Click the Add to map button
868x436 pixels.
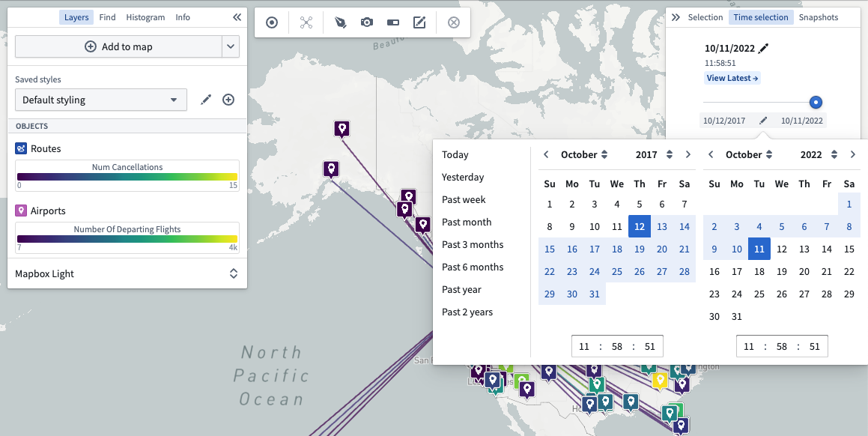[x=118, y=46]
